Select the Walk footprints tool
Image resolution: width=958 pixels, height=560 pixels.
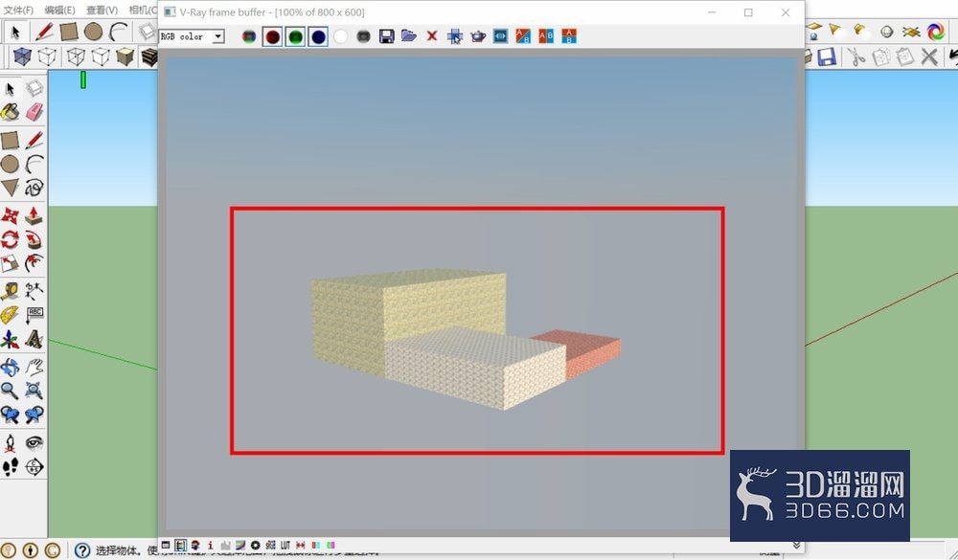click(x=10, y=467)
